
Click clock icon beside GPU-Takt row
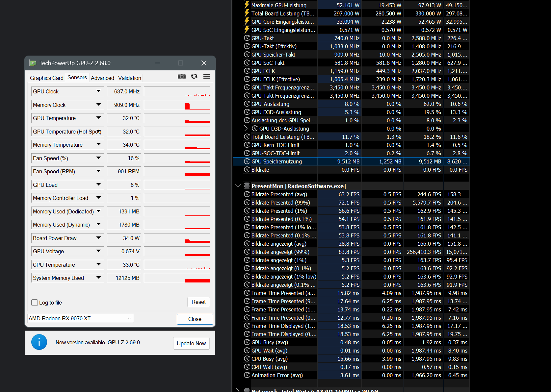pos(247,38)
